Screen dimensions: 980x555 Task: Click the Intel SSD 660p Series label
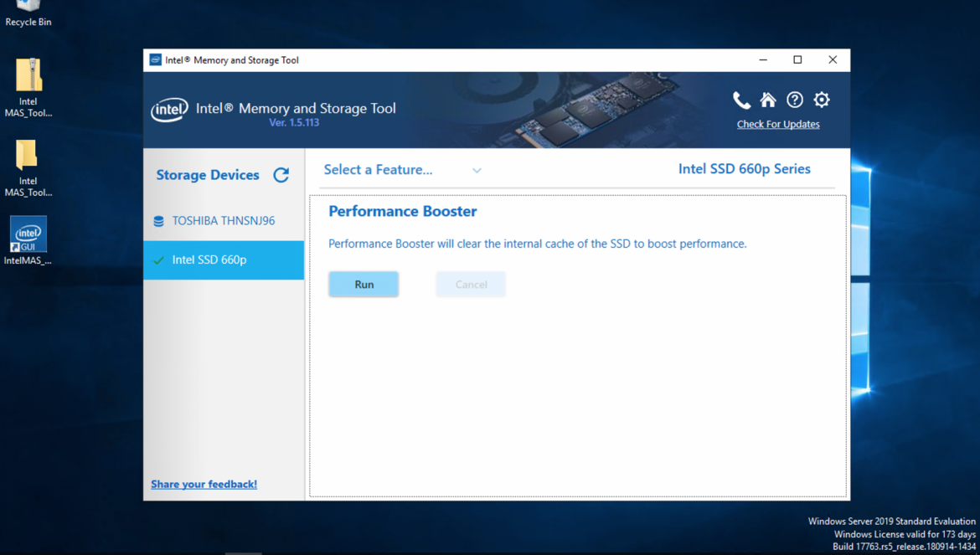[745, 168]
